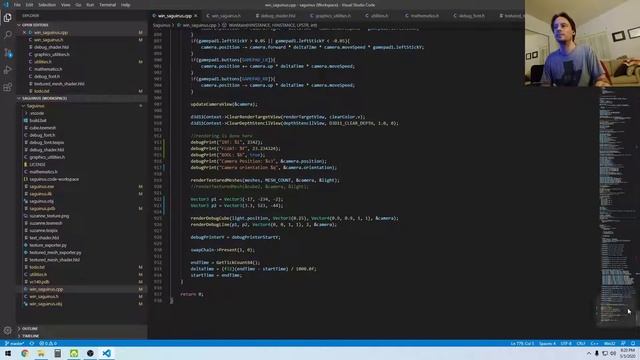Click errors and warnings count in status bar
The image size is (640, 360).
pyautogui.click(x=48, y=343)
